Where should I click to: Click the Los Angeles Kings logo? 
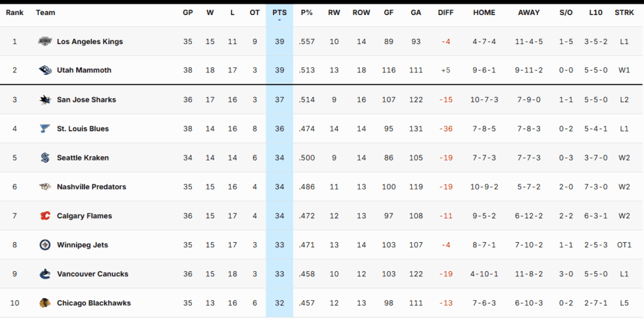click(x=45, y=42)
